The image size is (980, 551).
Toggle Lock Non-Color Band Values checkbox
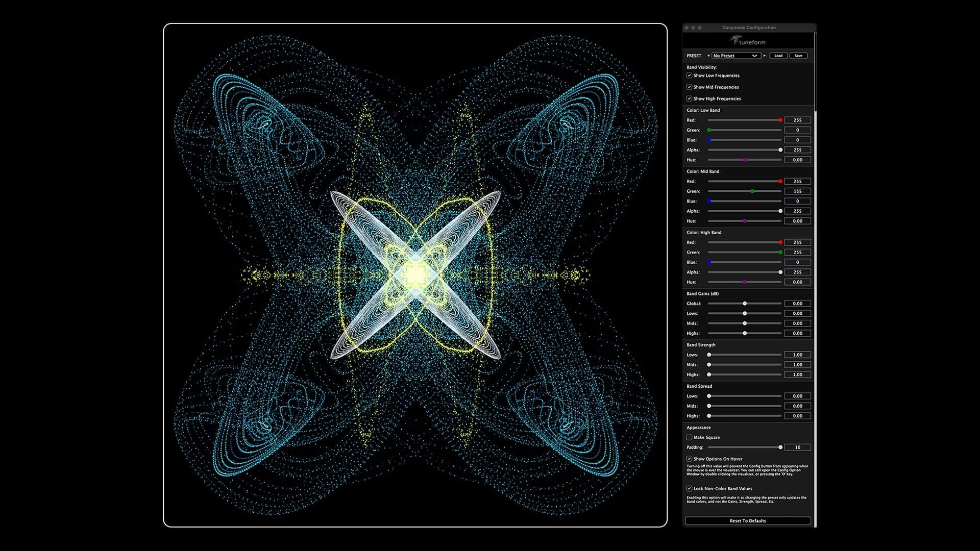(689, 489)
